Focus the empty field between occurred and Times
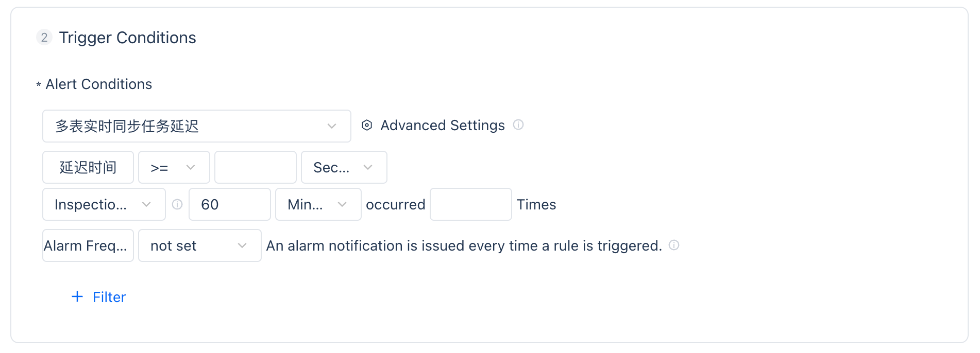980x353 pixels. pyautogui.click(x=470, y=204)
